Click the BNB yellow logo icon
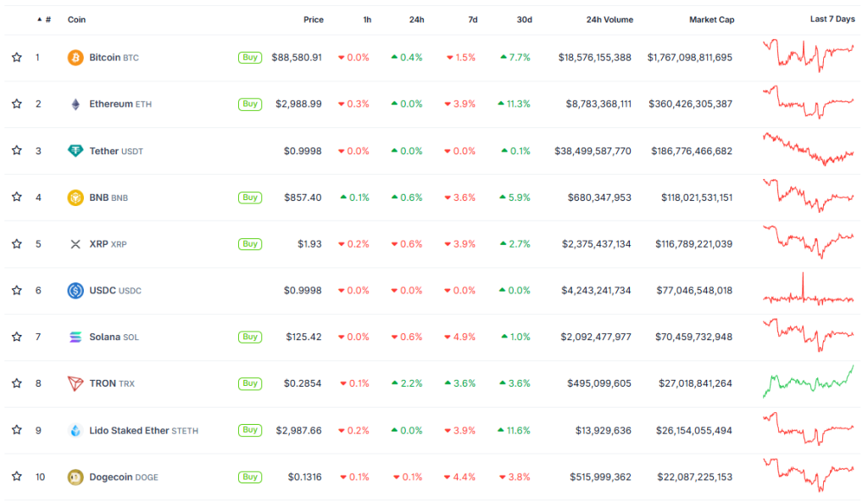Viewport: 868px width, 502px height. [75, 198]
